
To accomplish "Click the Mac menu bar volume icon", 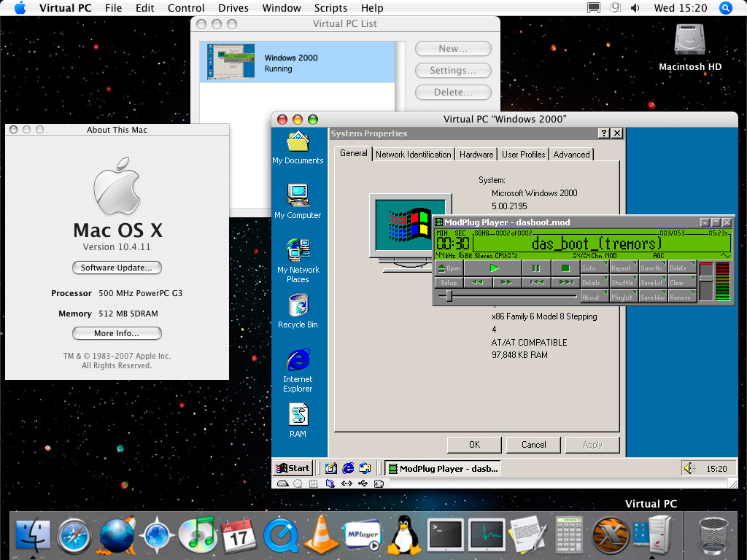I will point(635,8).
